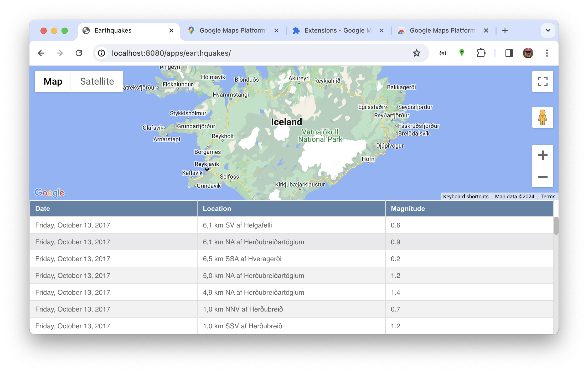Select the Map view type
588x373 pixels.
tap(53, 81)
